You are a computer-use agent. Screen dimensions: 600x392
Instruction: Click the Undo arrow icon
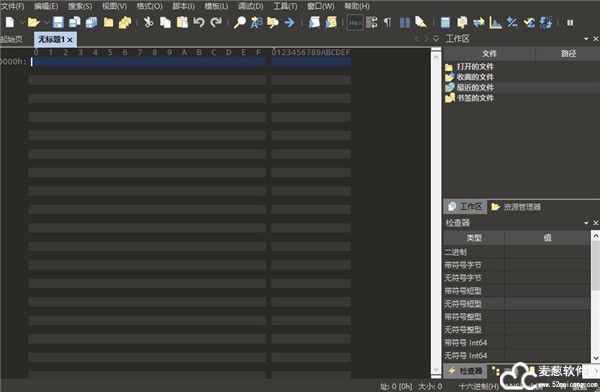click(x=199, y=23)
